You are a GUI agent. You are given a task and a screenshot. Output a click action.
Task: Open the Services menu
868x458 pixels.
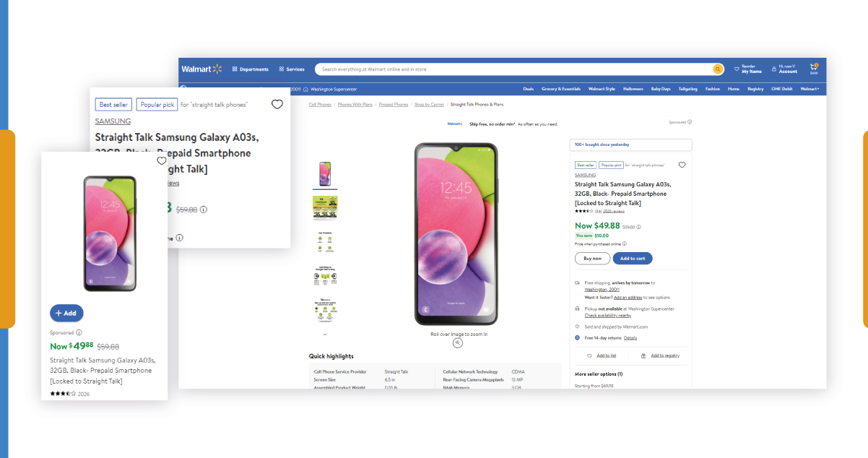coord(292,69)
